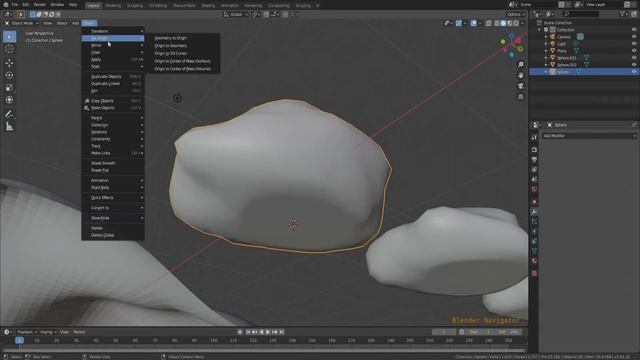Open the World properties tab icon
640x360 pixels.
point(534,189)
